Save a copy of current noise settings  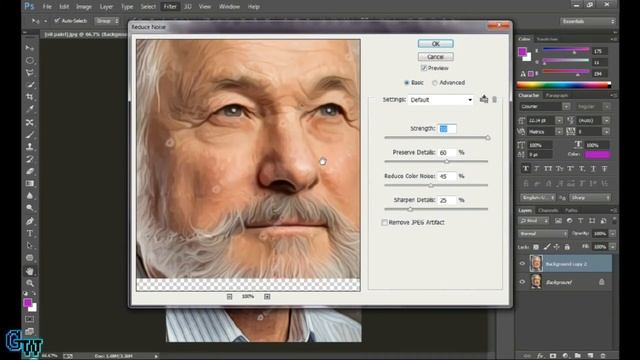coord(484,99)
